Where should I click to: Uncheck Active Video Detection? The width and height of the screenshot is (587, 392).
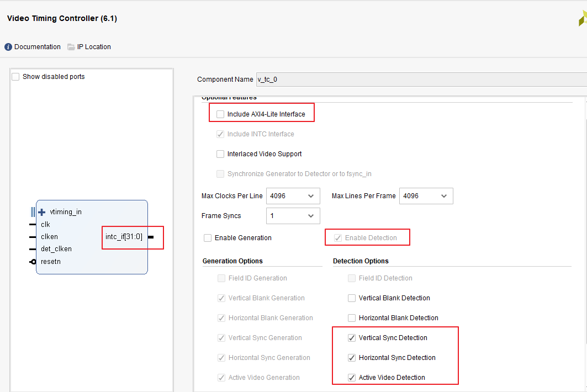(352, 377)
